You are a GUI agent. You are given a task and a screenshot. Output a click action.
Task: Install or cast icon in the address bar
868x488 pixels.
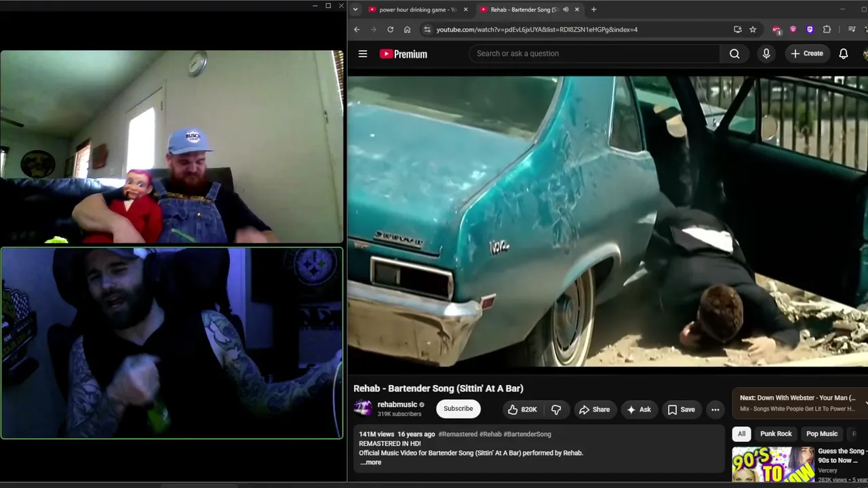[x=737, y=29]
